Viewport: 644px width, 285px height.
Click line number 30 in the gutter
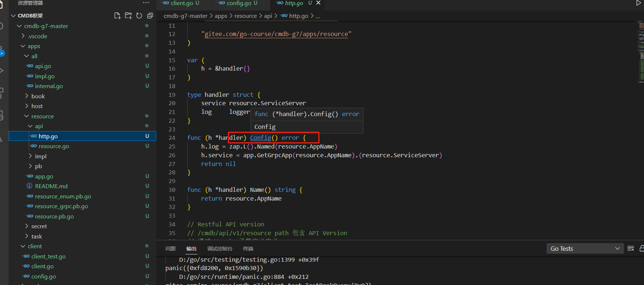tap(172, 190)
